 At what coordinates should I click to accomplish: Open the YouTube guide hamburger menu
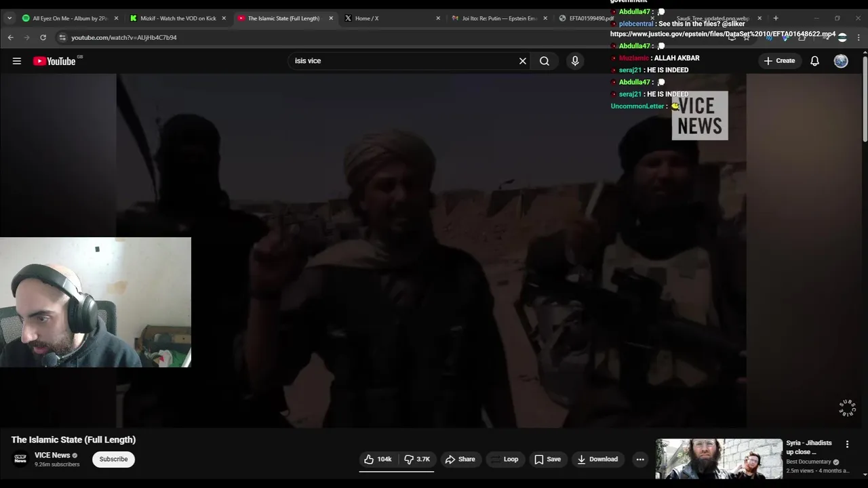pos(17,61)
